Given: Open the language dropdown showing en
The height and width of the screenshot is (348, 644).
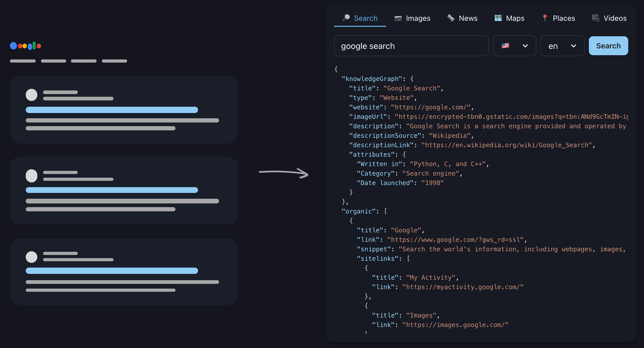Looking at the screenshot, I should pos(562,46).
